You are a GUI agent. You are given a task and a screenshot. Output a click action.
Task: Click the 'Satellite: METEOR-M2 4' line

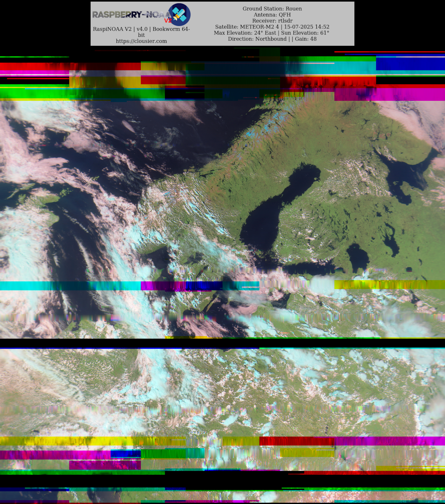tap(272, 27)
